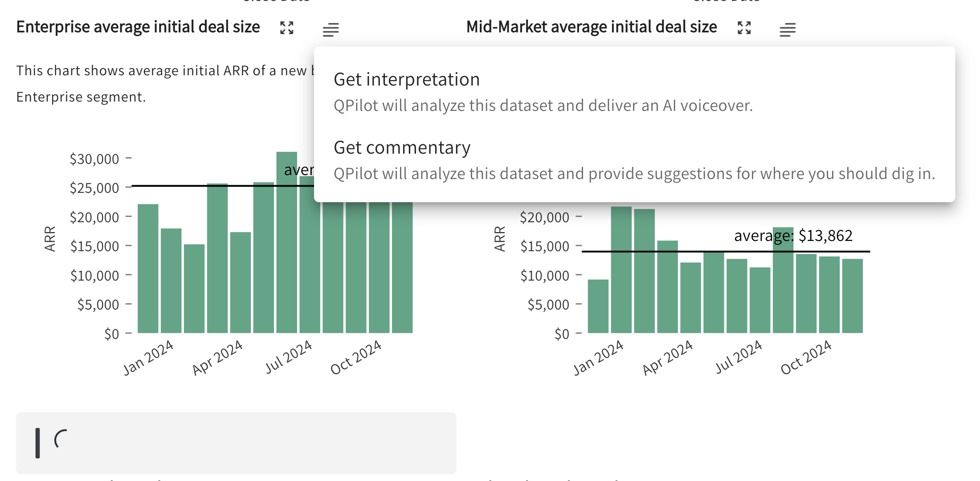Click the tallest Enterprise bar for July 2024
This screenshot has width=980, height=481.
[x=286, y=242]
